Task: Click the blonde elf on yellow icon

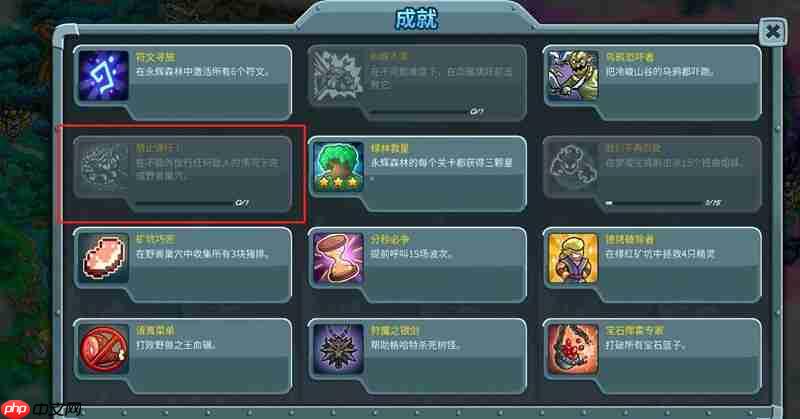Action: click(x=573, y=258)
